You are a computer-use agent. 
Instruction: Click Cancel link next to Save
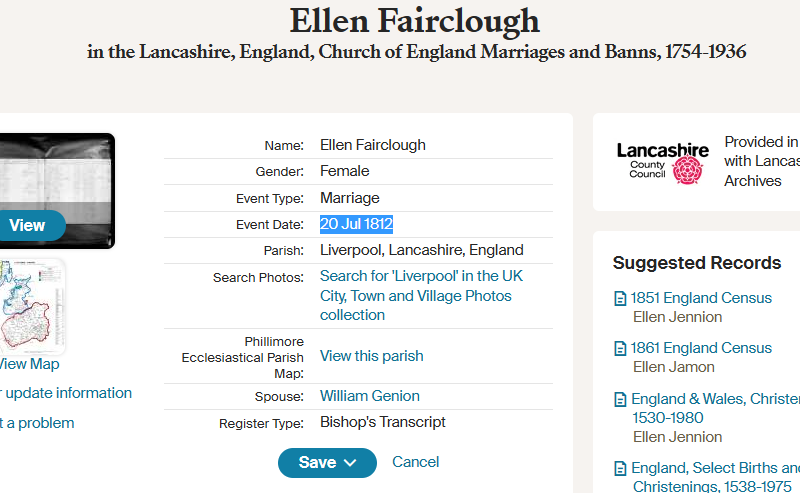[415, 461]
